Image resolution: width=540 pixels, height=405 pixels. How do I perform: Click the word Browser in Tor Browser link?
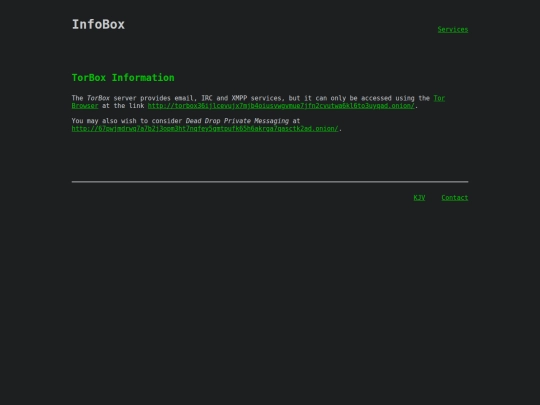coord(85,106)
